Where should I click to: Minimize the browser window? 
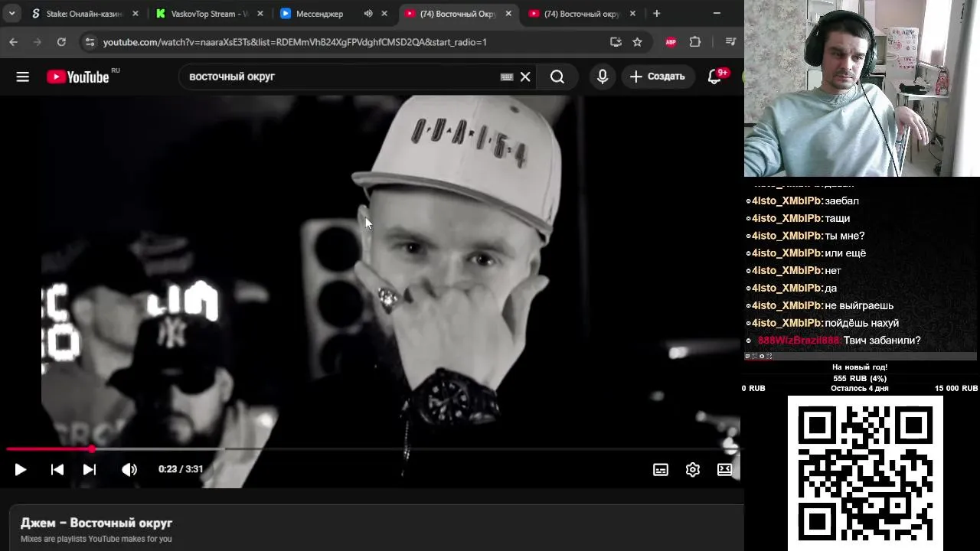pos(717,14)
